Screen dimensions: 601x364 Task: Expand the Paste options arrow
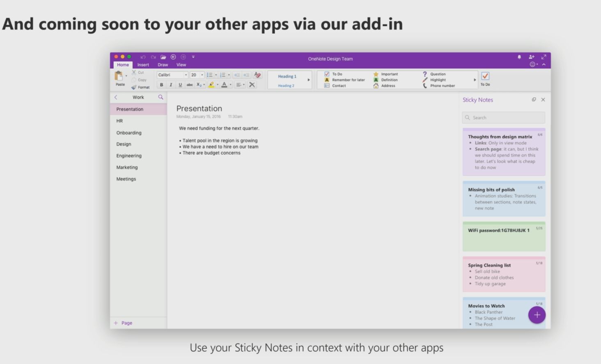(126, 76)
